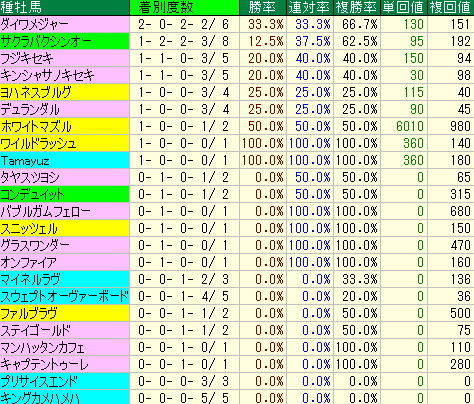Screen dimensions: 474x404
Task: Click the 単回値 column header
Action: [x=404, y=7]
